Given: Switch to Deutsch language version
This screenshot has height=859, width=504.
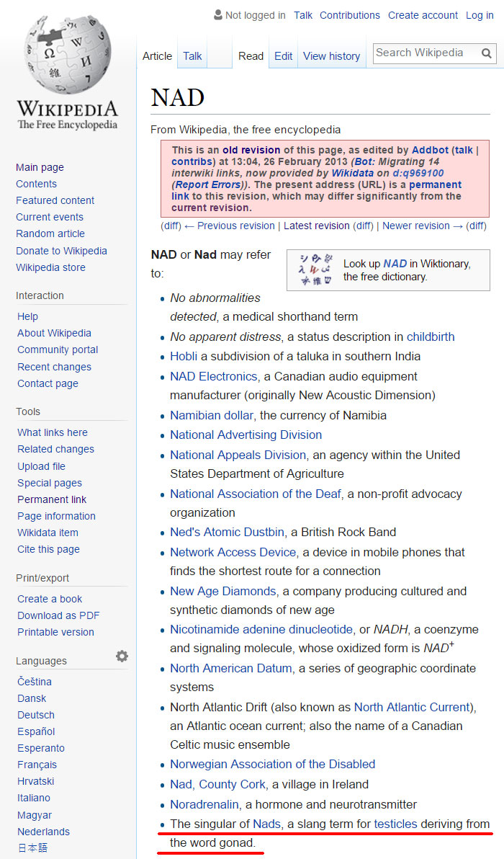Looking at the screenshot, I should [35, 715].
